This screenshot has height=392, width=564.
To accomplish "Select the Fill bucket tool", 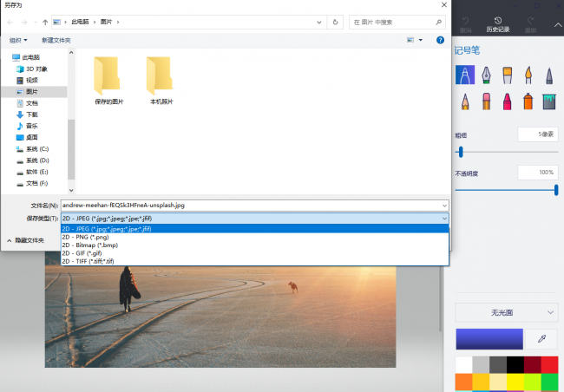I will pos(549,101).
